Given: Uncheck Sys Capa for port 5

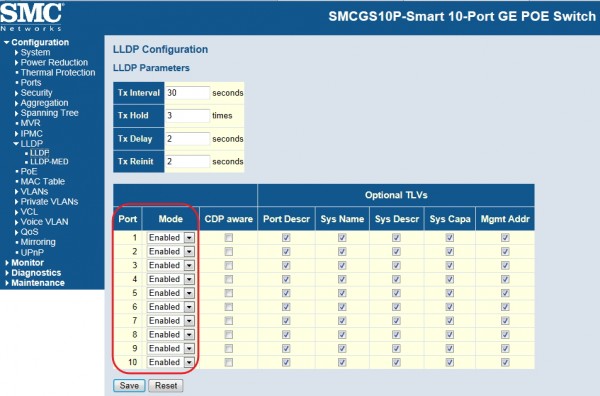Looking at the screenshot, I should [x=450, y=293].
